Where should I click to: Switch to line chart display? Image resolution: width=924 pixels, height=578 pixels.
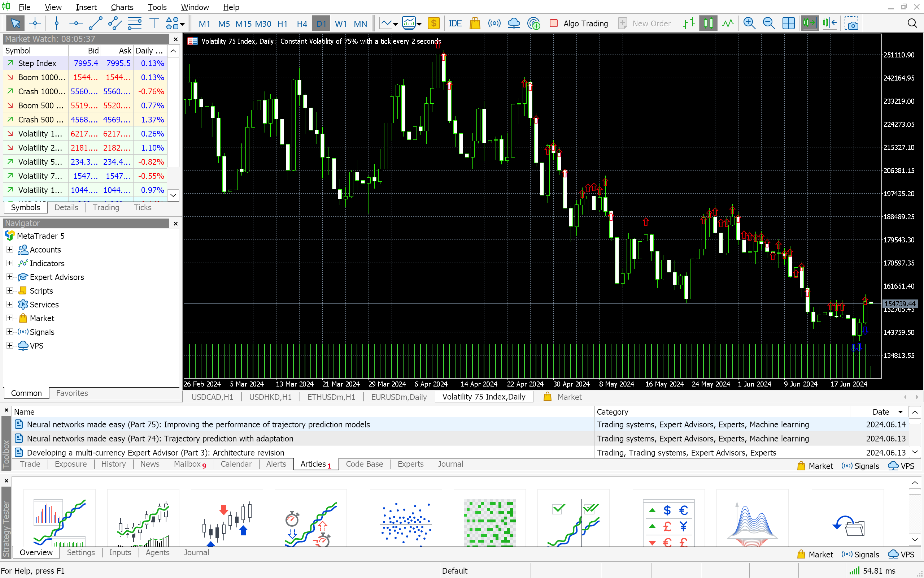(728, 23)
